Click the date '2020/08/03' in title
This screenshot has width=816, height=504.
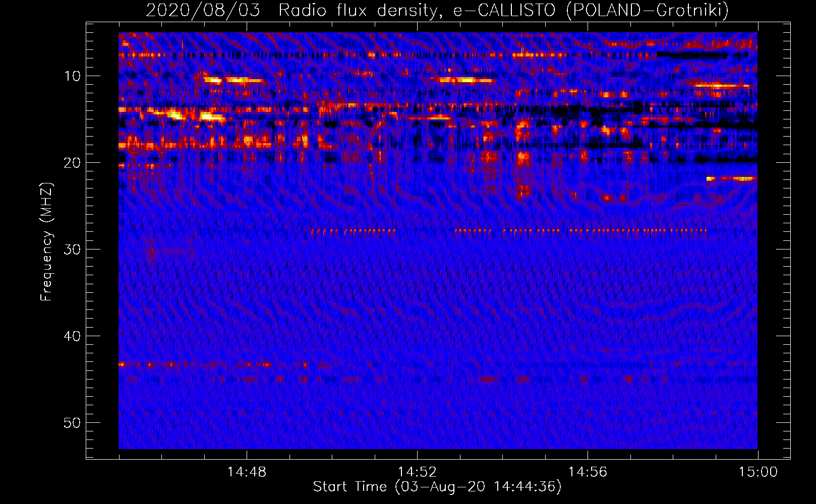click(x=203, y=11)
